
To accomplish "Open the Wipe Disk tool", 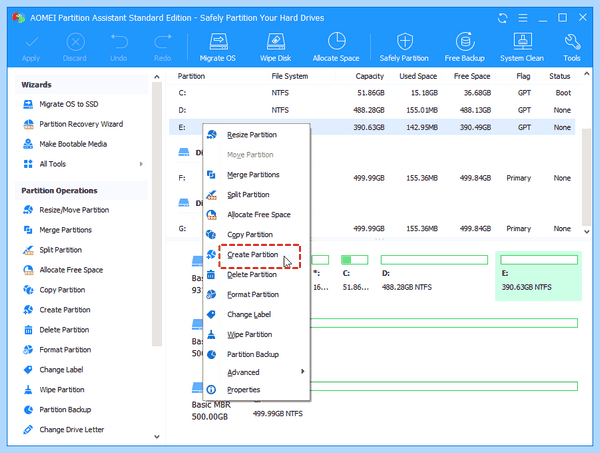I will pyautogui.click(x=276, y=42).
